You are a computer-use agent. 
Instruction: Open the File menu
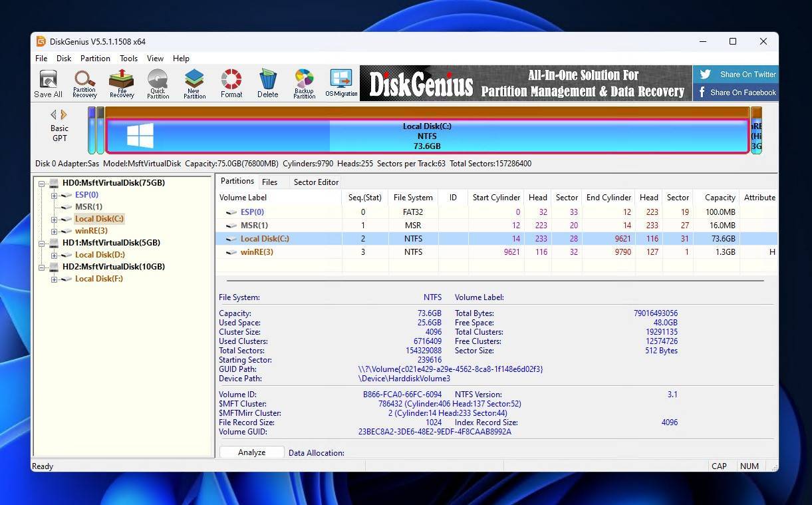(x=41, y=59)
